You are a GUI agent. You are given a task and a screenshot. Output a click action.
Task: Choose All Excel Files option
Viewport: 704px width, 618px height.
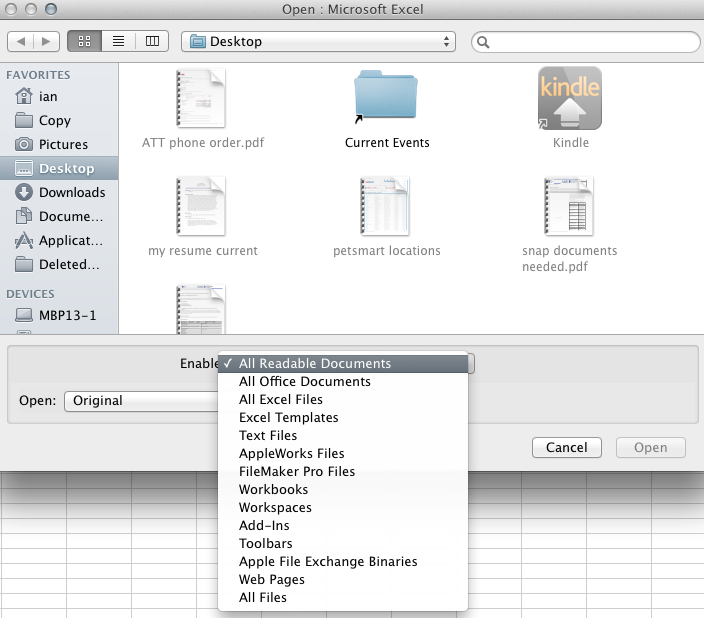[x=343, y=399]
